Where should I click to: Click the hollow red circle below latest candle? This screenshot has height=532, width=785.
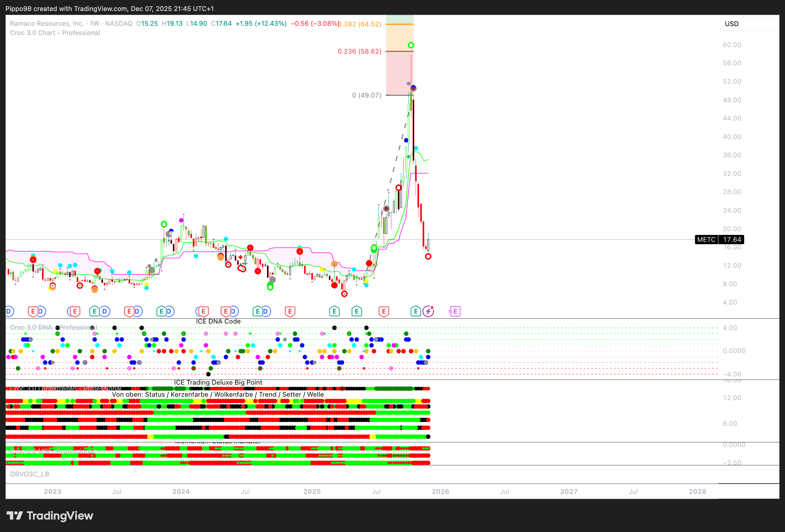pos(428,257)
